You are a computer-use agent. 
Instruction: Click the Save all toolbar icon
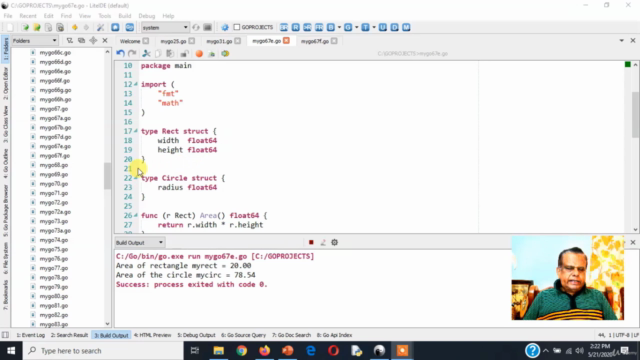[x=60, y=27]
